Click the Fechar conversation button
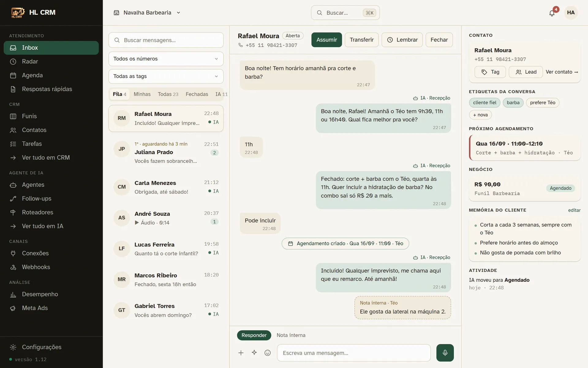Image resolution: width=588 pixels, height=368 pixels. [x=439, y=40]
